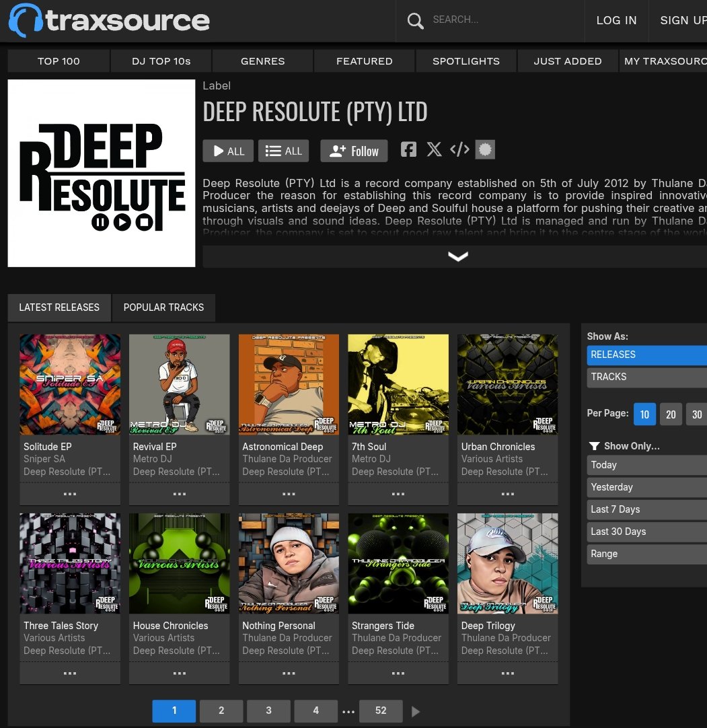This screenshot has height=728, width=707.
Task: Filter releases to Last 30 Days
Action: point(646,532)
